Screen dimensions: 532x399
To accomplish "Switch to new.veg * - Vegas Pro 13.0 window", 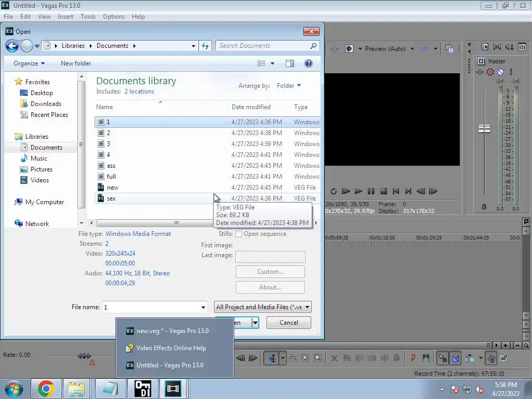I will [175, 331].
